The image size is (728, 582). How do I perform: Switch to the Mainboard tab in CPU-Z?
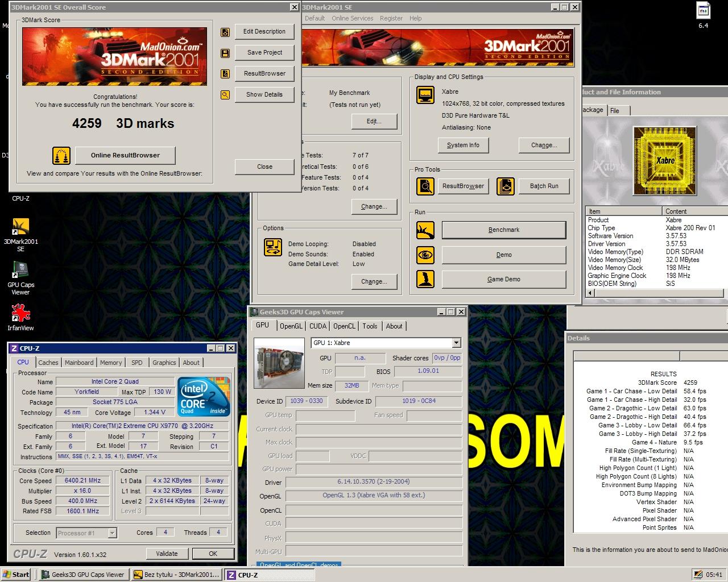pyautogui.click(x=79, y=363)
